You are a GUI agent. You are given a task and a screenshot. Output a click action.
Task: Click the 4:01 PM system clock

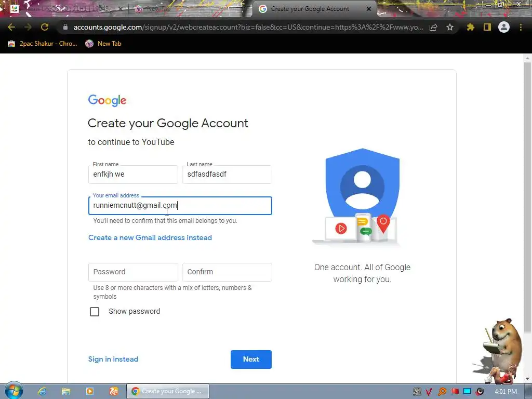[506, 392]
